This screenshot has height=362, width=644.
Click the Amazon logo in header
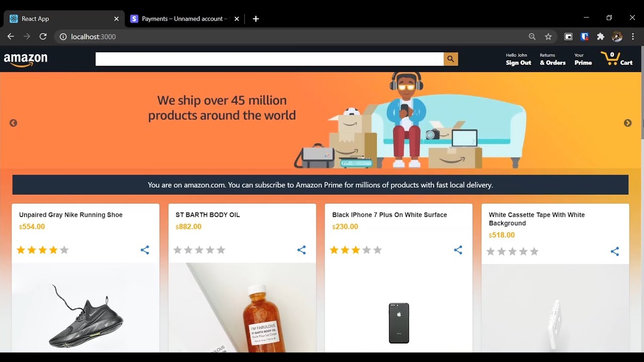[26, 59]
